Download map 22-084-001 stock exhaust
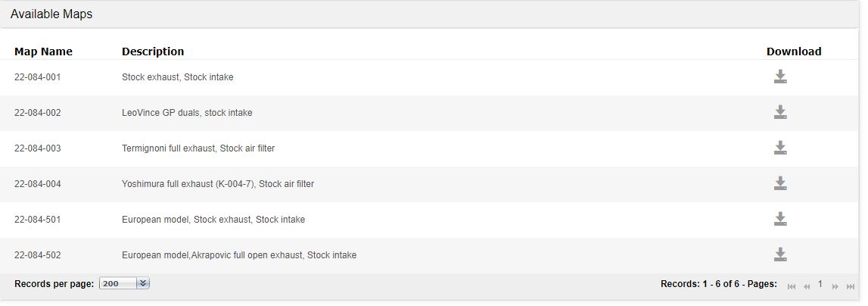The height and width of the screenshot is (306, 868). click(780, 77)
